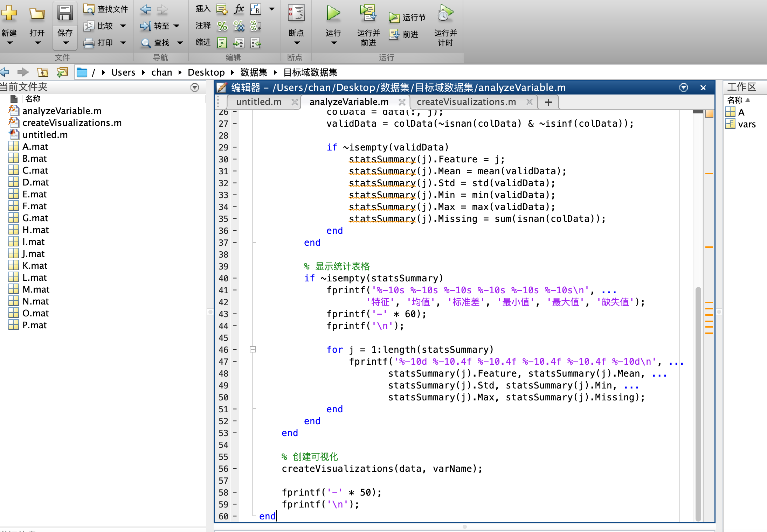Collapse the for loop fold at line 46
The width and height of the screenshot is (767, 532).
coord(253,349)
